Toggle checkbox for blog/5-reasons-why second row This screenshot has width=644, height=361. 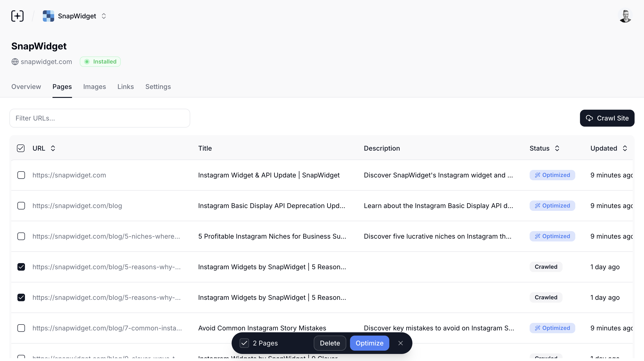[21, 297]
